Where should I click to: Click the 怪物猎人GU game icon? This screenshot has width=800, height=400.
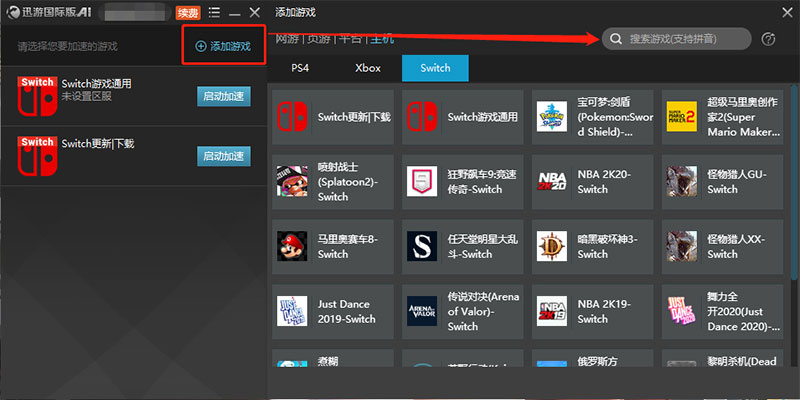(682, 181)
